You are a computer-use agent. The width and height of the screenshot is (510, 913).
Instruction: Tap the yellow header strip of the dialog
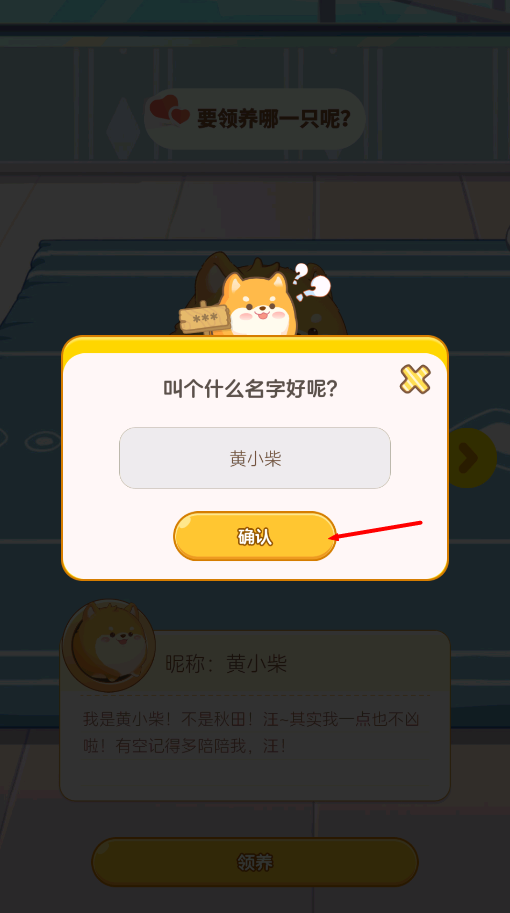point(255,345)
